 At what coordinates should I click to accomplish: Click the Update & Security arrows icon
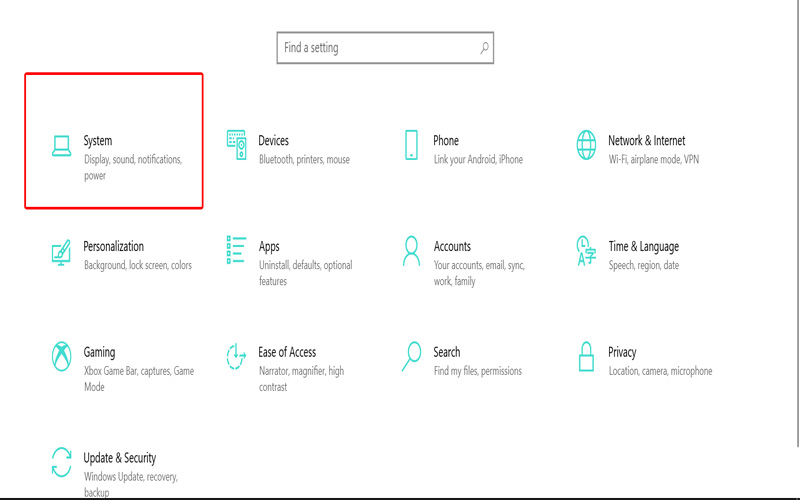pos(62,462)
